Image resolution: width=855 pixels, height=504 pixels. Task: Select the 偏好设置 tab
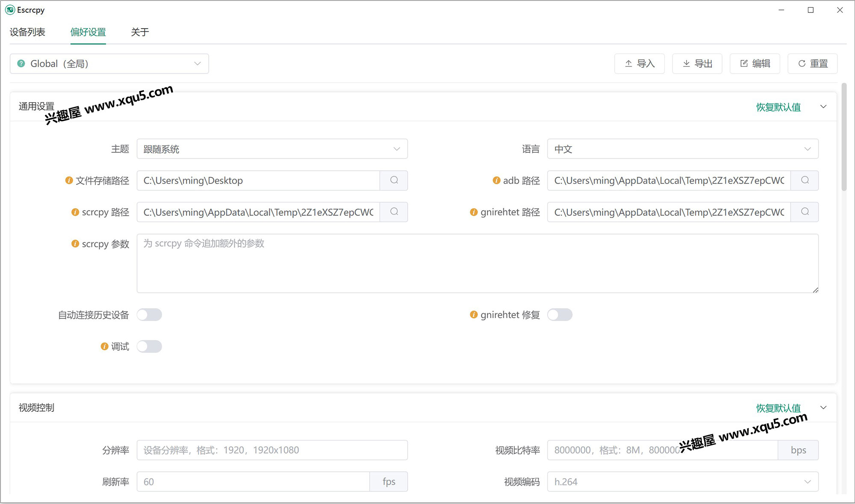click(x=88, y=32)
